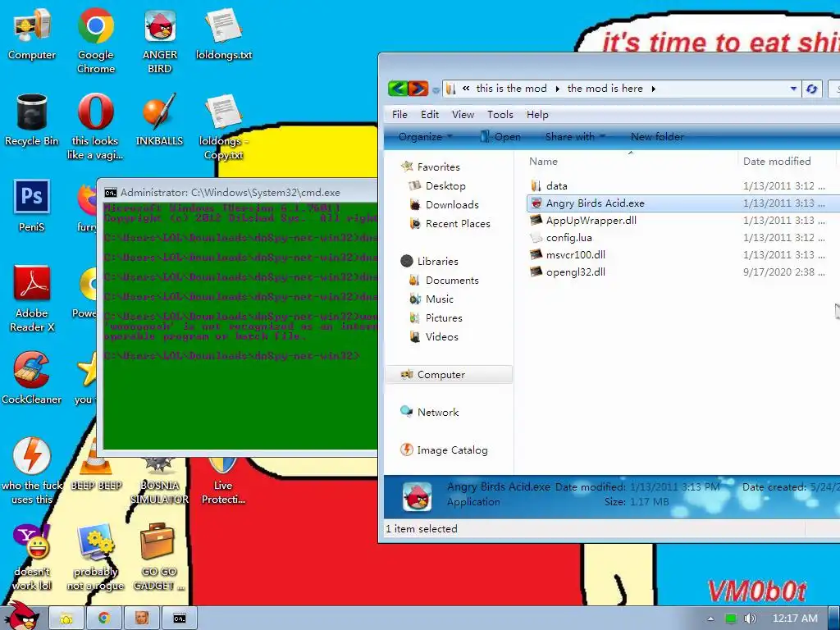Screen dimensions: 840x630
Task: Select the msvcr100.dll file
Action: pyautogui.click(x=568, y=254)
